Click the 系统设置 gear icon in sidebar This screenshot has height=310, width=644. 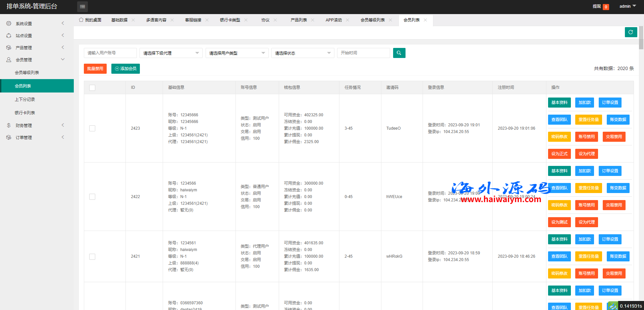click(9, 23)
